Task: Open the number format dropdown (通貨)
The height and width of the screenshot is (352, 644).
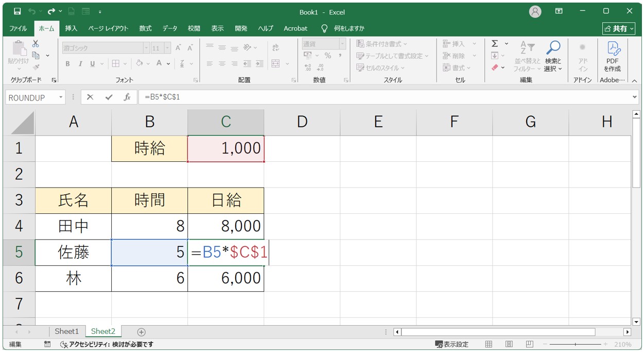Action: [x=342, y=44]
